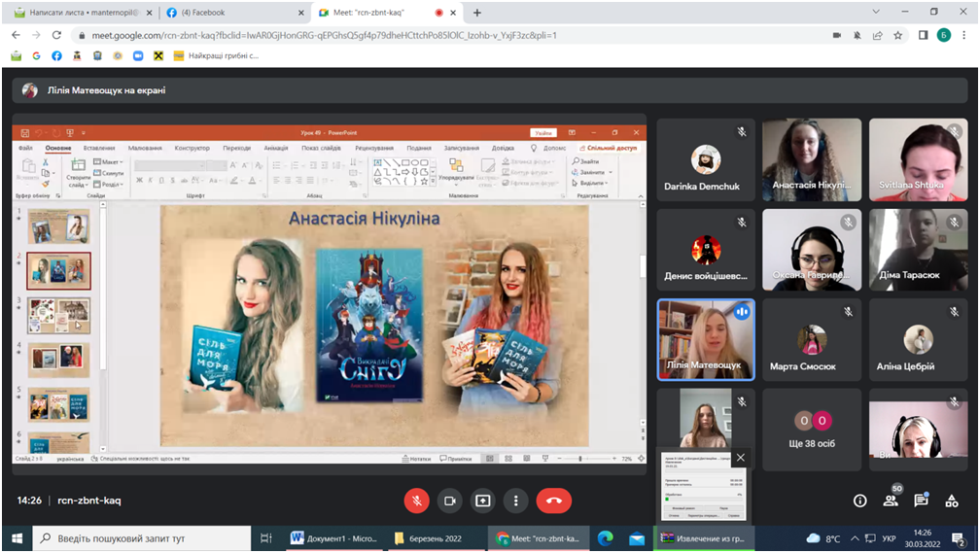This screenshot has width=980, height=553.
Task: Open the Facebook bookmark icon
Action: pos(56,55)
